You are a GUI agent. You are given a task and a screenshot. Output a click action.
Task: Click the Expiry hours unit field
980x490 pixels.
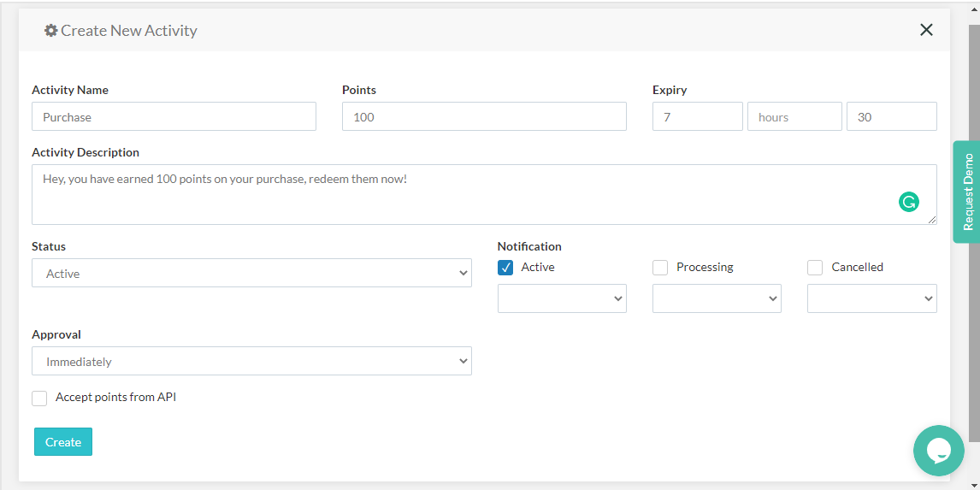pyautogui.click(x=794, y=117)
